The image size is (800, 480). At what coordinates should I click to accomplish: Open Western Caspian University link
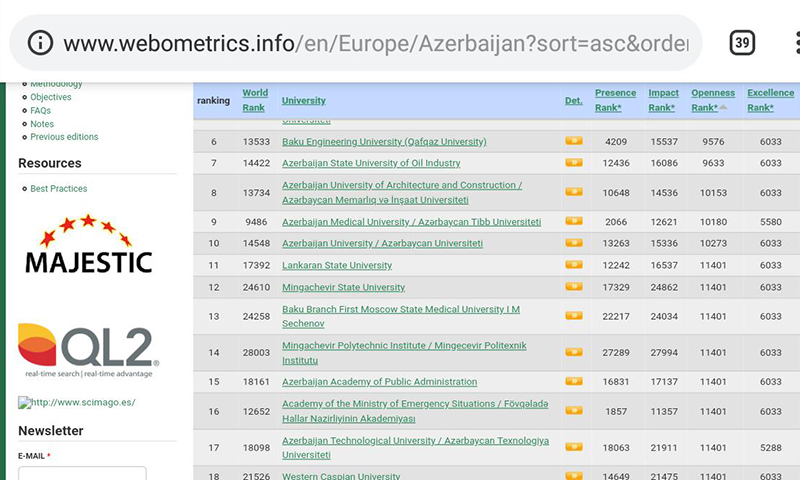click(x=341, y=475)
